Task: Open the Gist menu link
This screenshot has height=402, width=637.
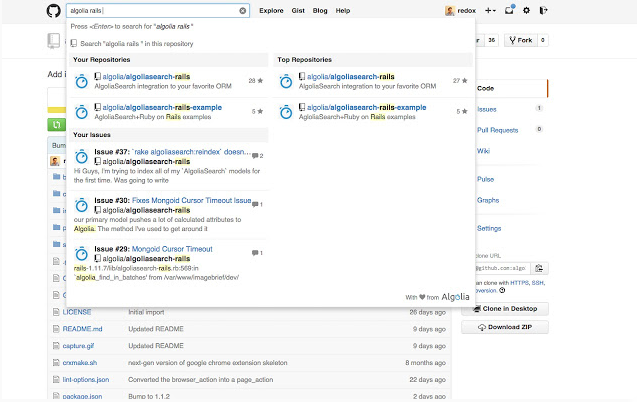Action: 298,11
